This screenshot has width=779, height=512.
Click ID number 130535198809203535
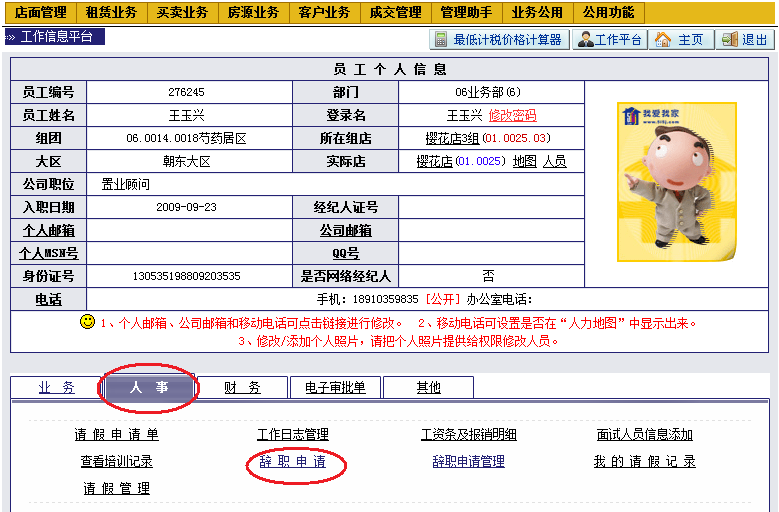point(186,276)
